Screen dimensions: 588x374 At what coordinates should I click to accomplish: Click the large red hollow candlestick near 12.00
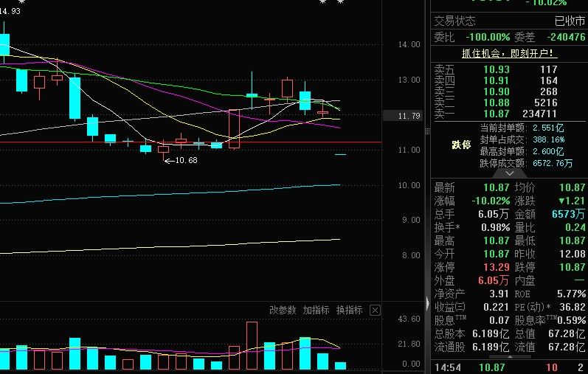tap(234, 128)
